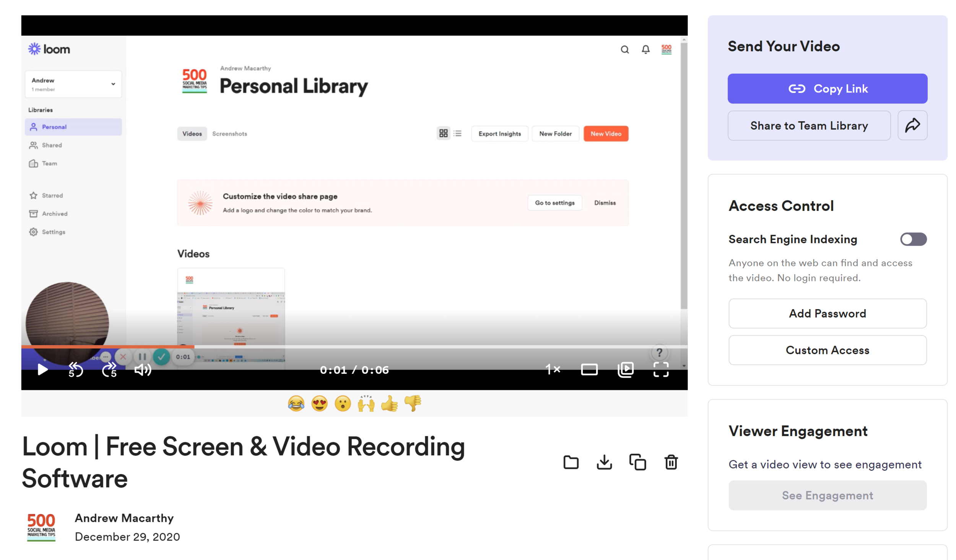Create a New Folder
956x560 pixels.
click(555, 134)
